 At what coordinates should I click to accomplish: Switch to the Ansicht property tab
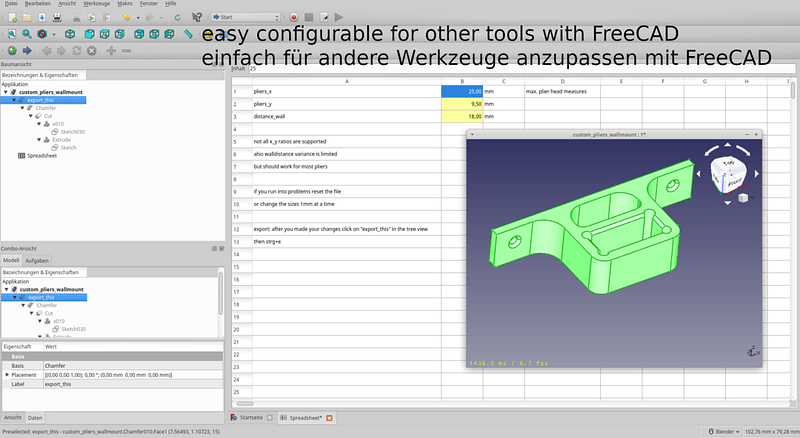(x=13, y=418)
